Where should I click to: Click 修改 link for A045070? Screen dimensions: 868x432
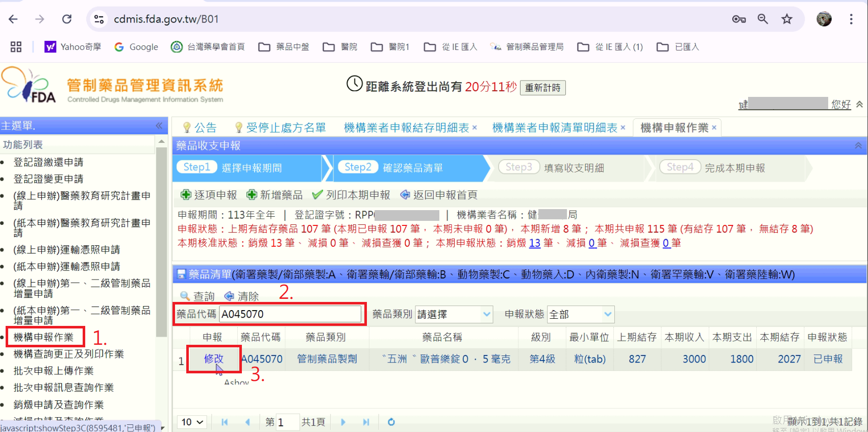[x=213, y=359]
